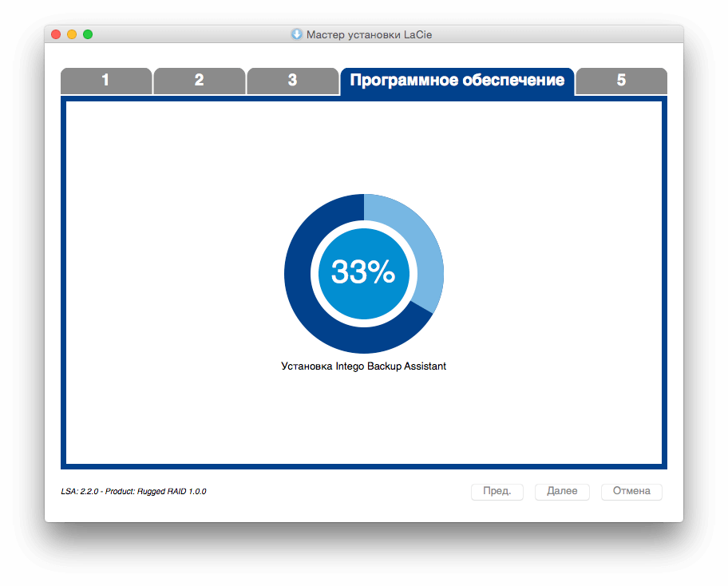
Task: Switch to step 5 tab
Action: 622,81
